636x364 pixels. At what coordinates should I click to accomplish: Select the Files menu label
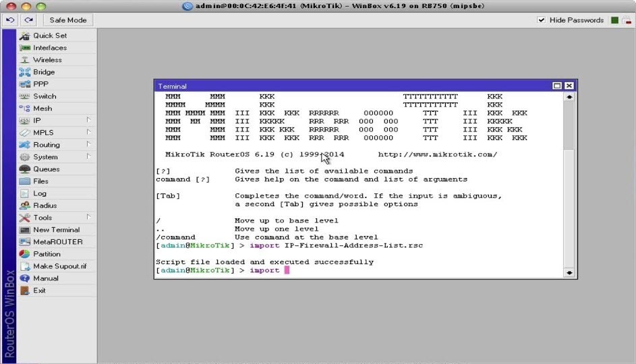click(40, 181)
